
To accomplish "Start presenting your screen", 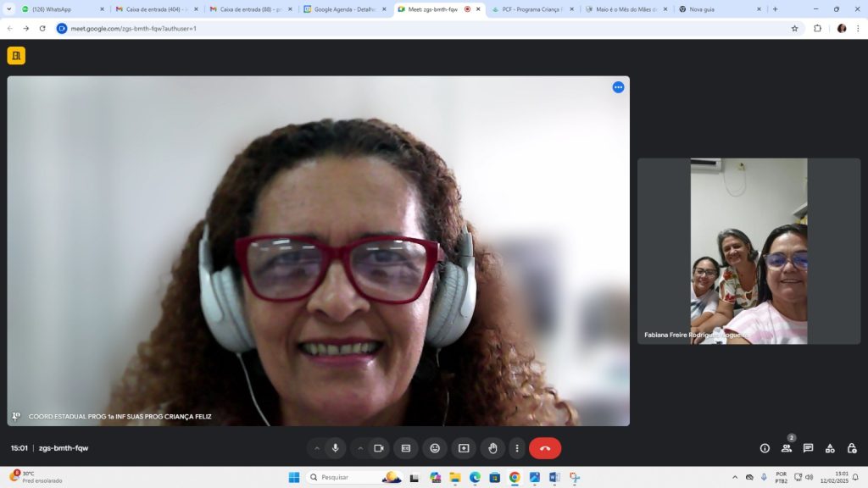I will pos(464,448).
